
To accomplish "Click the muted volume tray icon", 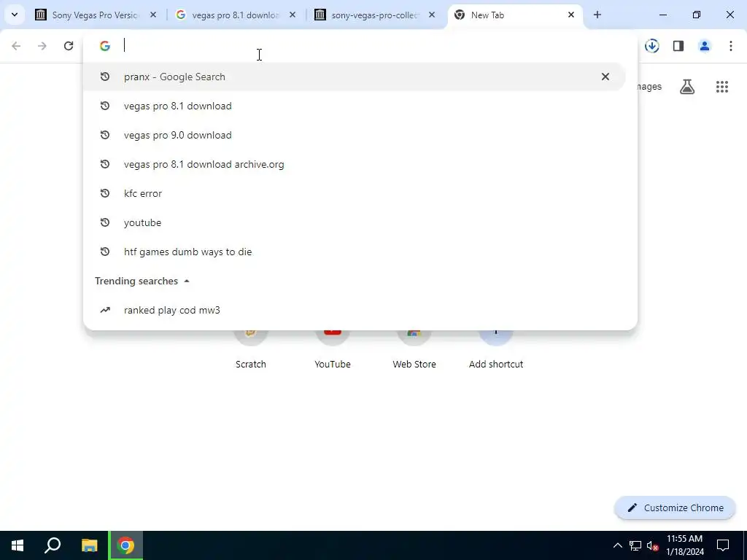I will point(653,545).
